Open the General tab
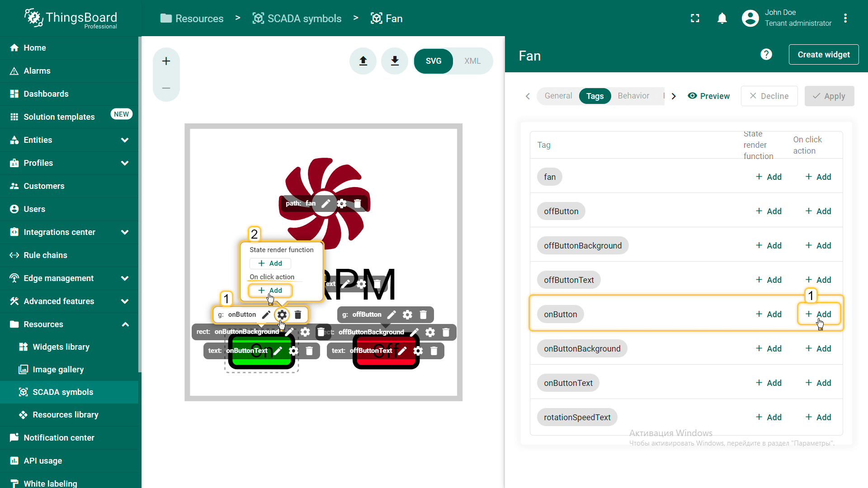 pos(558,96)
